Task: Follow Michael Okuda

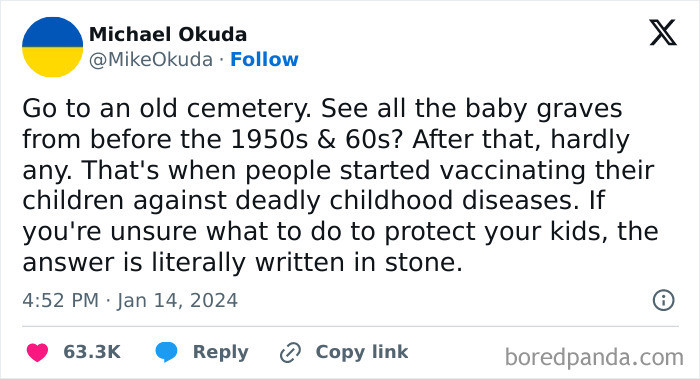Action: pos(264,59)
